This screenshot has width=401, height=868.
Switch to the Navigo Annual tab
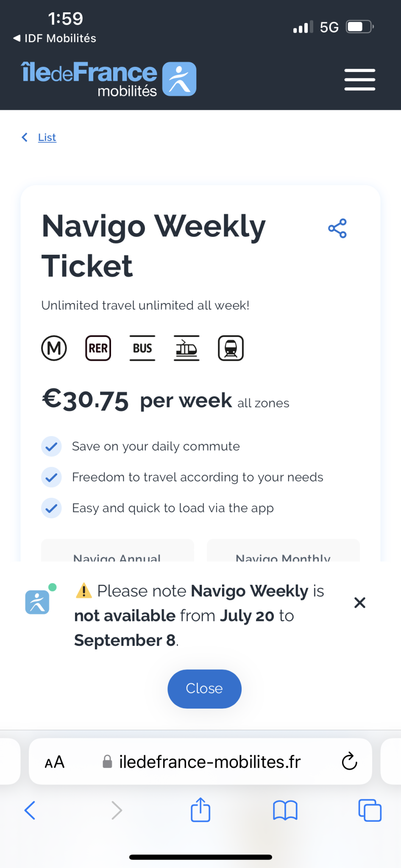(117, 553)
